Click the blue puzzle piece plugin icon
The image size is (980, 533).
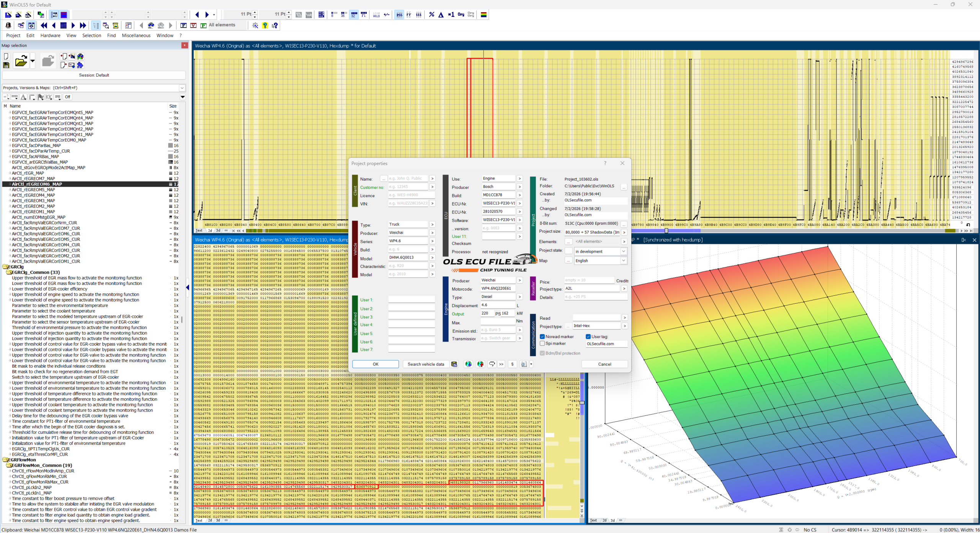80,65
